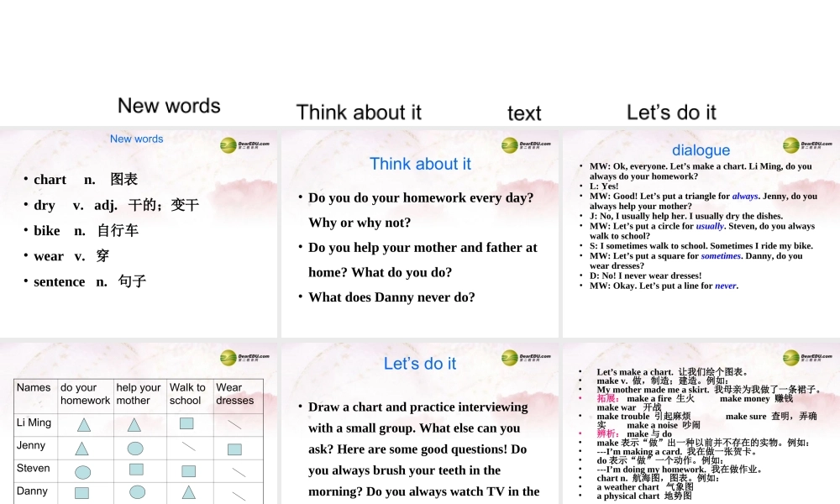
Task: Click the pink "辨析:" label
Action: pyautogui.click(x=608, y=433)
